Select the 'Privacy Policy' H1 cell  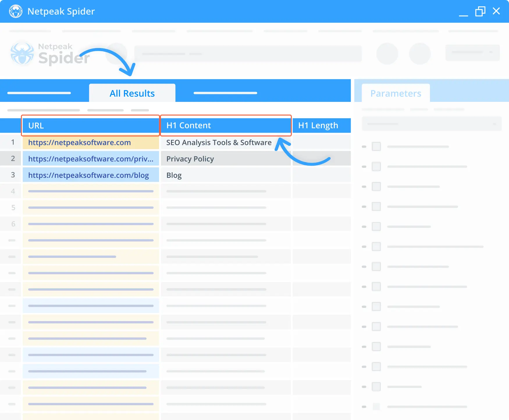click(226, 159)
